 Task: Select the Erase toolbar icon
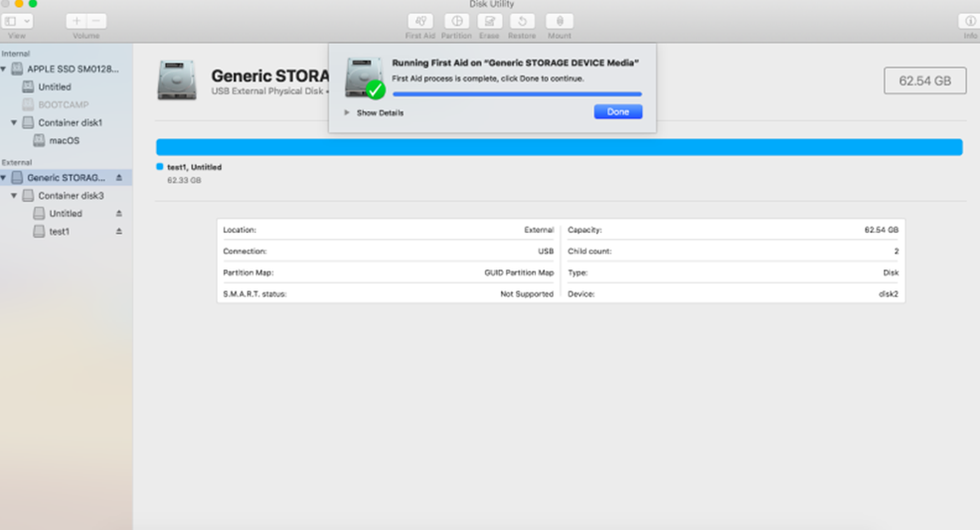[x=489, y=21]
